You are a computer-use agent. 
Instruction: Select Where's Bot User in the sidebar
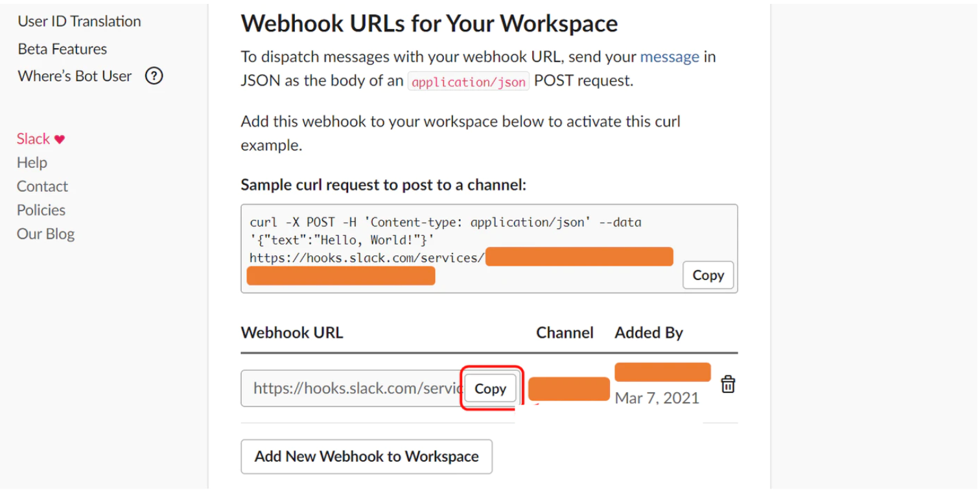[75, 76]
